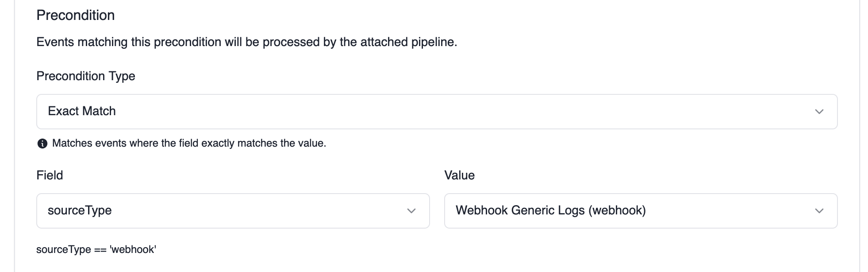Click the chevron in Webhook Generic Logs dropdown
This screenshot has height=272, width=868.
[x=819, y=211]
